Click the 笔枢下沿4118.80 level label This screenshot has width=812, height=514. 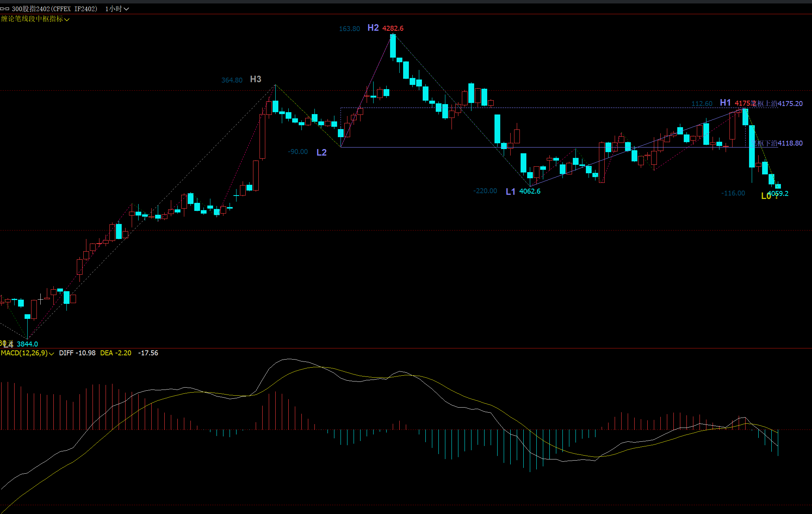click(x=777, y=143)
